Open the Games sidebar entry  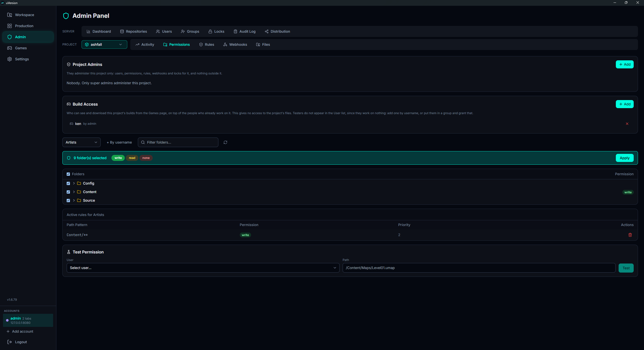pos(28,48)
